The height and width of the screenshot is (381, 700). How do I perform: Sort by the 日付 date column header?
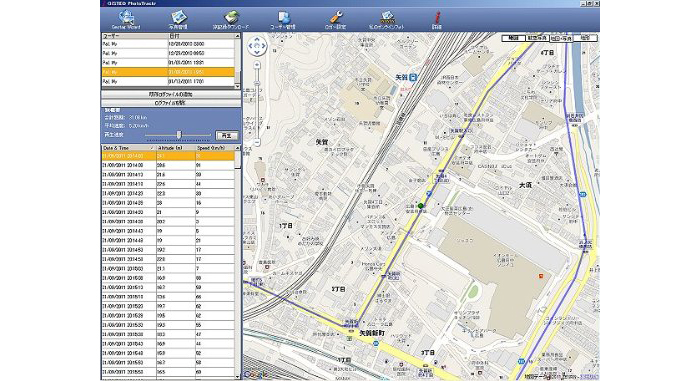pyautogui.click(x=201, y=36)
